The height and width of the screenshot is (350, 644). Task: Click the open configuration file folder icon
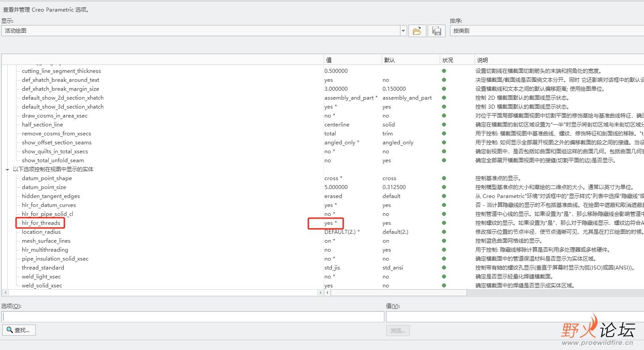417,31
